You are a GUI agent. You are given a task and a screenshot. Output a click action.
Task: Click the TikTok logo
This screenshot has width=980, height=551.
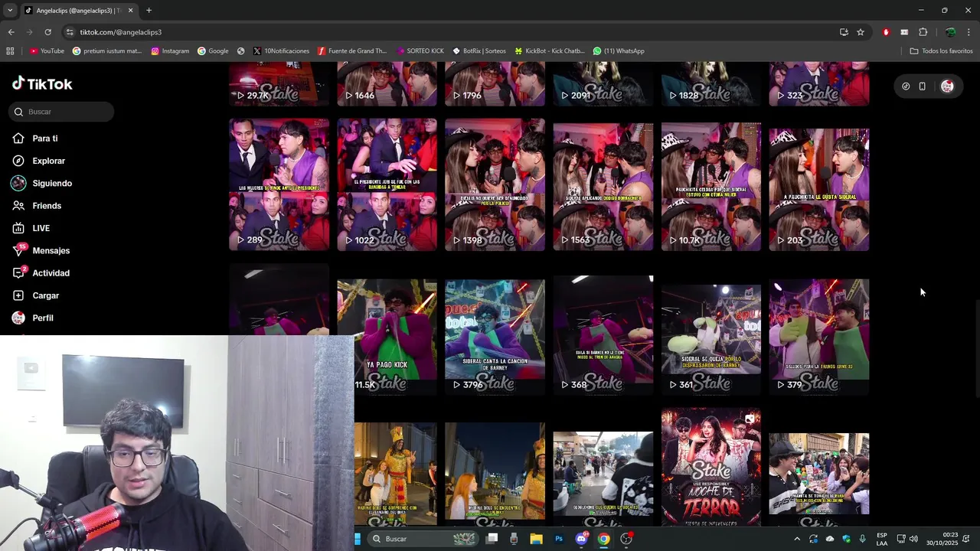pos(42,84)
